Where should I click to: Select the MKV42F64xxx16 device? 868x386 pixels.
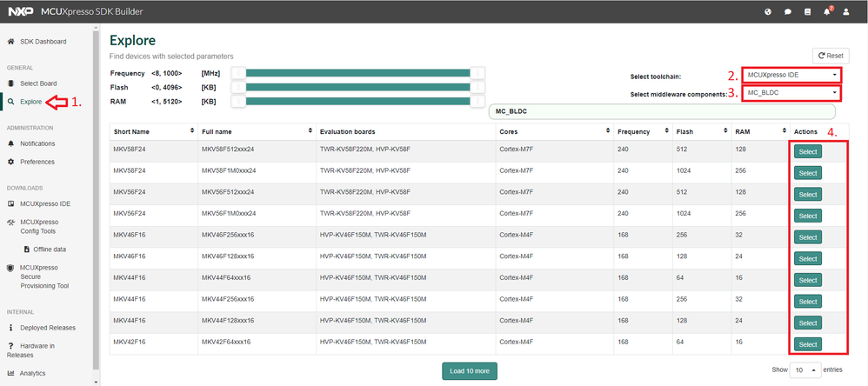tap(808, 344)
